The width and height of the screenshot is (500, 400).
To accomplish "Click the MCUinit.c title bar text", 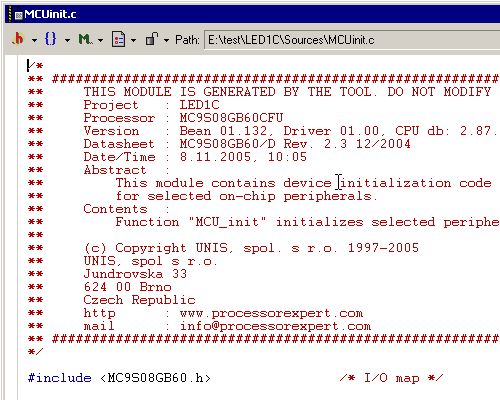I will (x=50, y=14).
